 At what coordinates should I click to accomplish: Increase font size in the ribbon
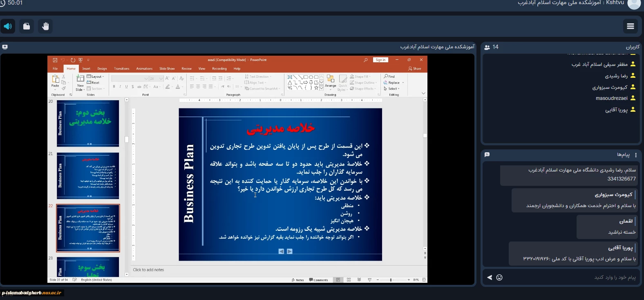167,78
